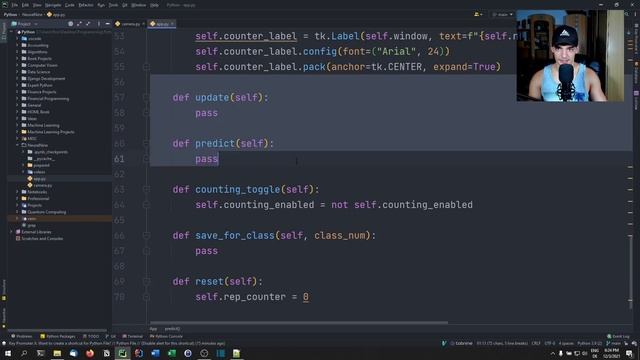Open Windows Start menu
Viewport: 640px width, 360px height.
[x=8, y=353]
